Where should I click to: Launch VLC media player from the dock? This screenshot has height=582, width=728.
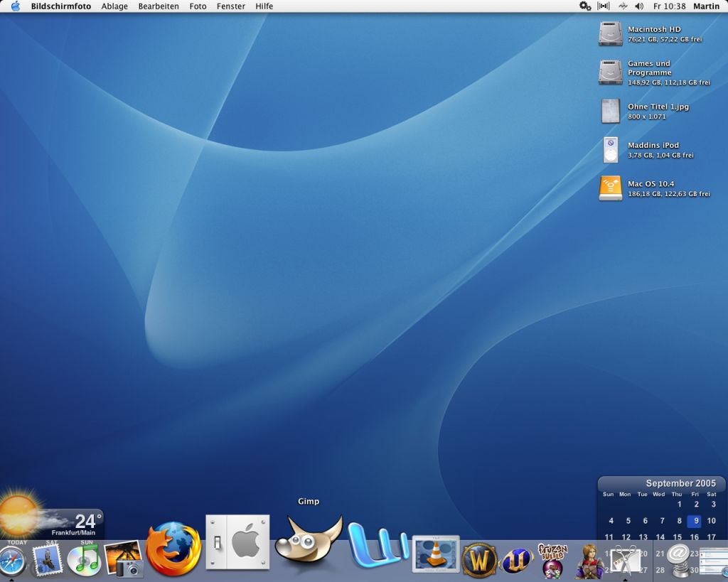click(436, 554)
